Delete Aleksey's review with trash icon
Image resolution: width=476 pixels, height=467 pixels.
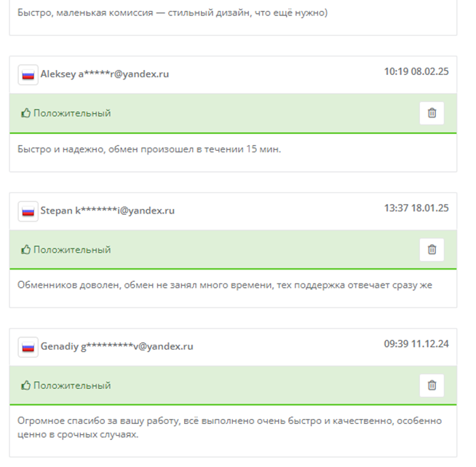pyautogui.click(x=432, y=113)
